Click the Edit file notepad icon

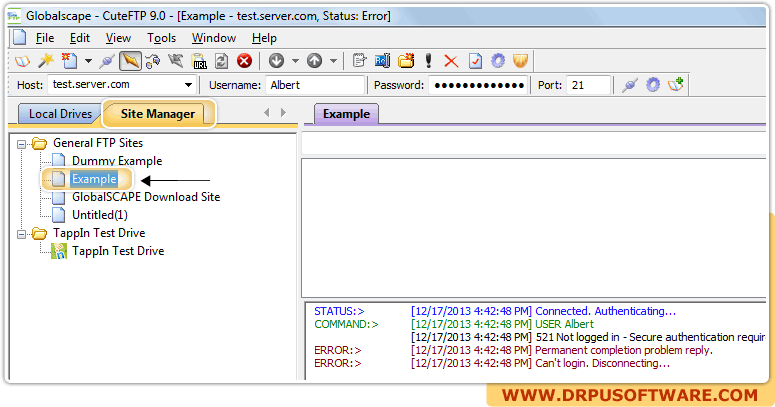359,61
